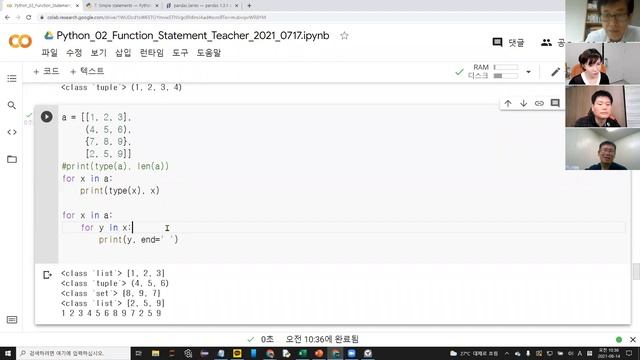Add a new text cell with + 텍스트

(x=87, y=71)
